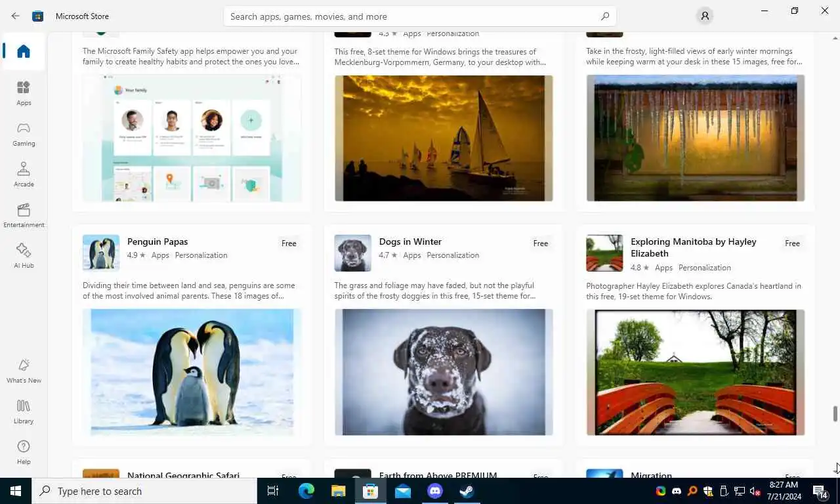Click the frosty winter mornings description
This screenshot has width=840, height=504.
(694, 56)
